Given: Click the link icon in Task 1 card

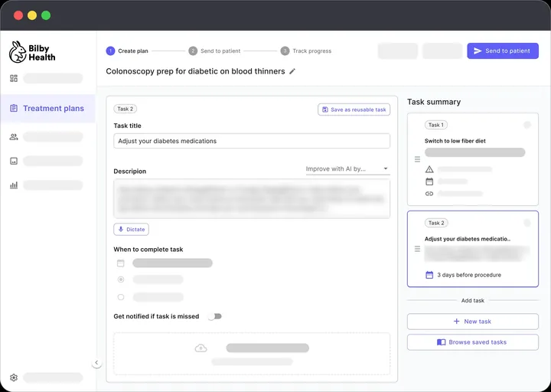Looking at the screenshot, I should [429, 194].
